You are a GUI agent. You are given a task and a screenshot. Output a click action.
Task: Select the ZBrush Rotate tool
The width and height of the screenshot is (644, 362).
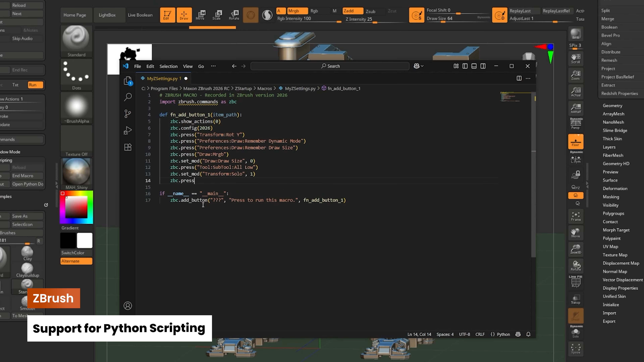pos(234,15)
